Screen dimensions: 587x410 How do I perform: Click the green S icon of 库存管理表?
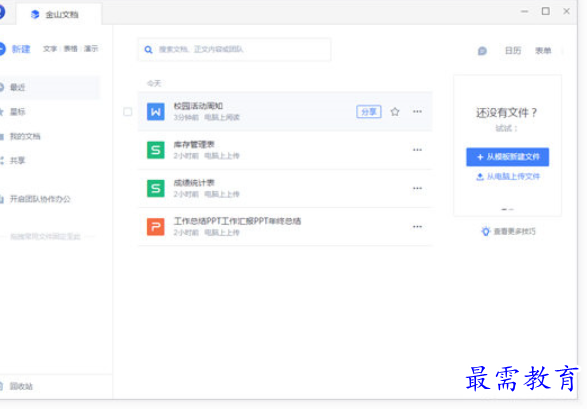tap(155, 150)
